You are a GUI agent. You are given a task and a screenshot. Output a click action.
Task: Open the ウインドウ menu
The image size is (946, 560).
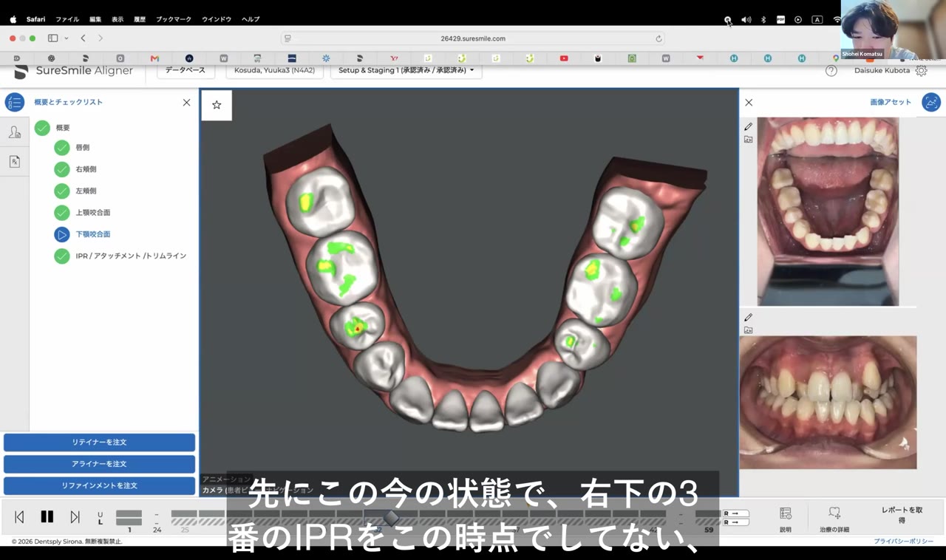click(x=217, y=19)
